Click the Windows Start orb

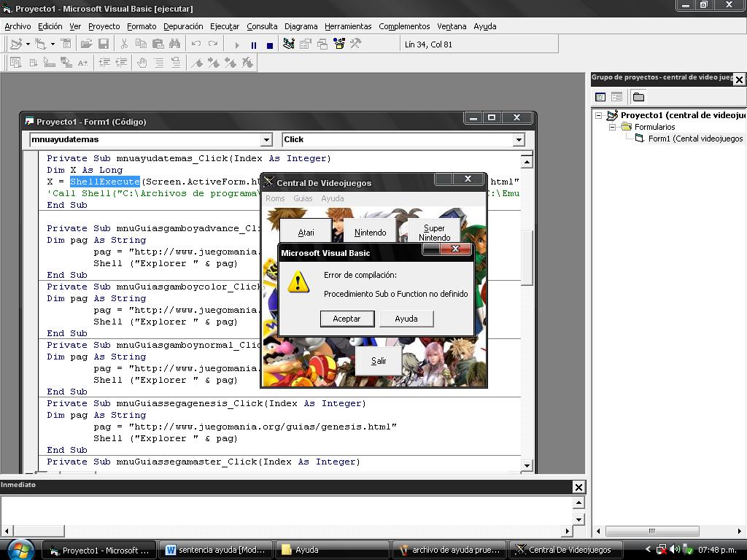(x=20, y=550)
